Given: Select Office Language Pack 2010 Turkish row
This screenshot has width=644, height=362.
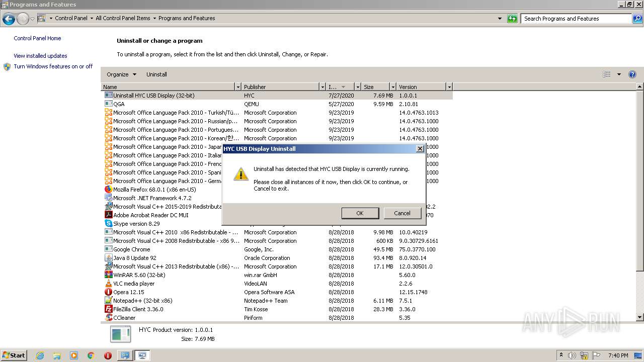Looking at the screenshot, I should click(x=277, y=113).
